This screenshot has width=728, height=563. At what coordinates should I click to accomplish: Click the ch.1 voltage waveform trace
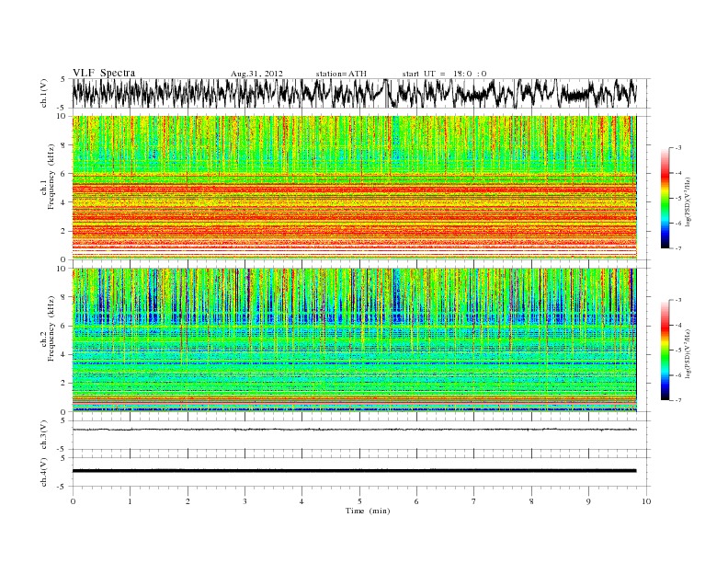(354, 93)
